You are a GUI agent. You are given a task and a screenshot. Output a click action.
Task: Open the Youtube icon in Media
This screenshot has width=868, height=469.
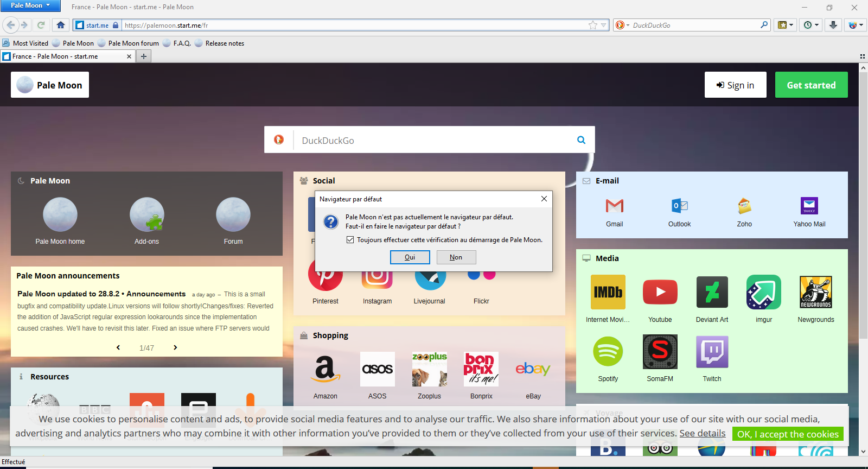tap(660, 292)
